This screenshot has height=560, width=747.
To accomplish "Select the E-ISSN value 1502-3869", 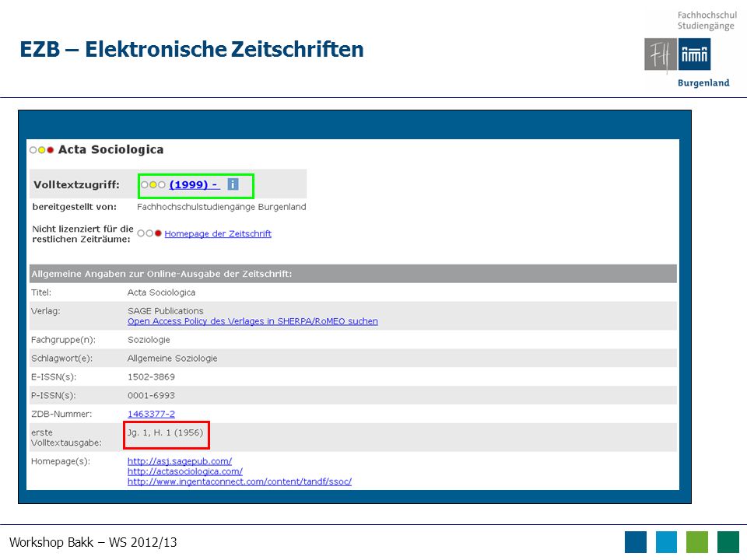I will pyautogui.click(x=151, y=376).
